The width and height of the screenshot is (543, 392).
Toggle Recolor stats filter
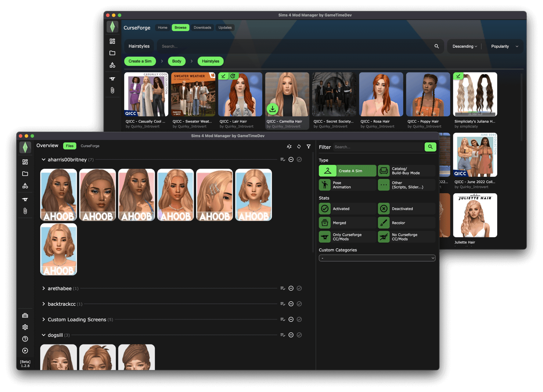coord(407,223)
